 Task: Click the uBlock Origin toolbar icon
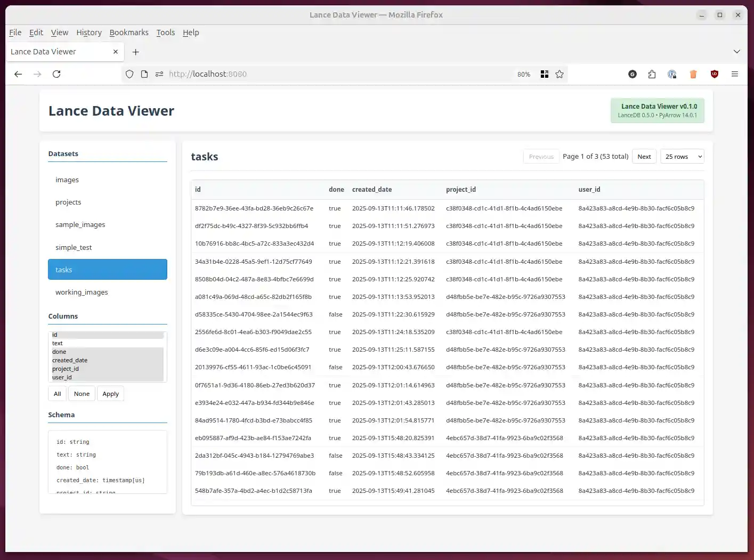click(714, 74)
